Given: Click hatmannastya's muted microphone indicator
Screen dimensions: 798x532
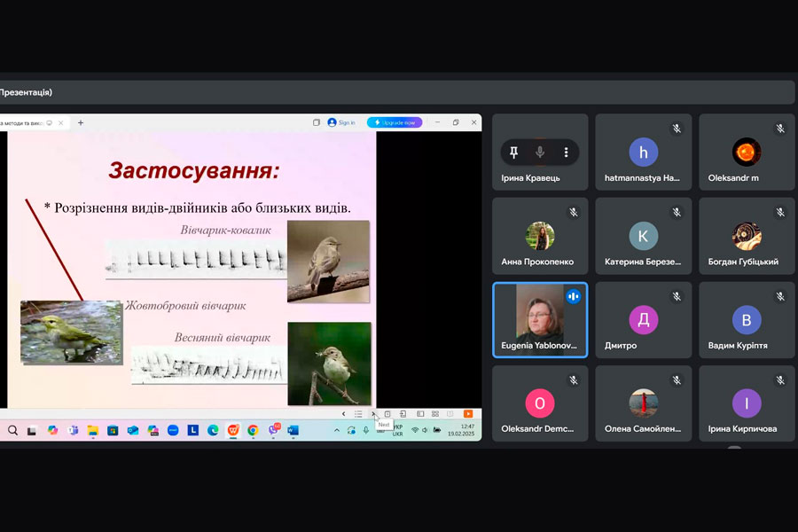Looking at the screenshot, I should click(x=677, y=129).
